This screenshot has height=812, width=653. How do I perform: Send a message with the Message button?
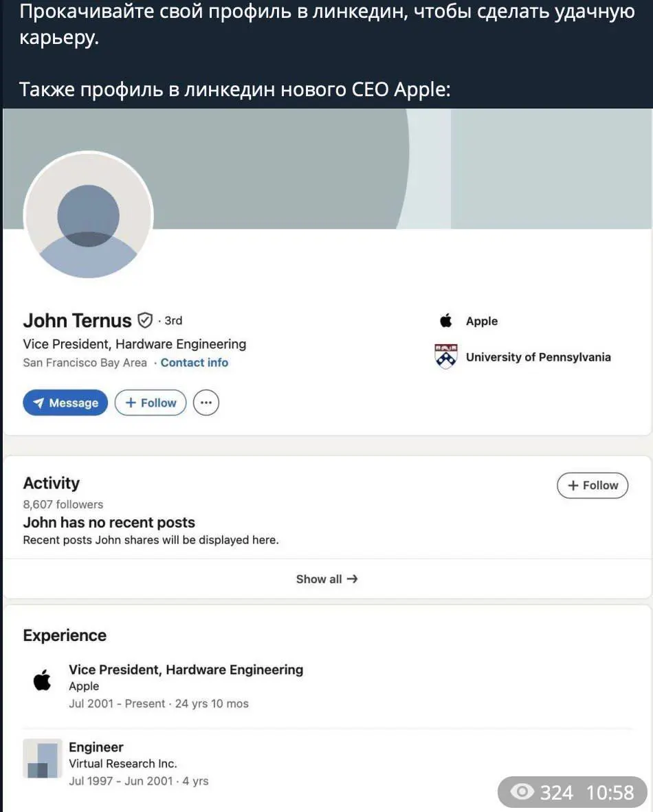(x=65, y=403)
